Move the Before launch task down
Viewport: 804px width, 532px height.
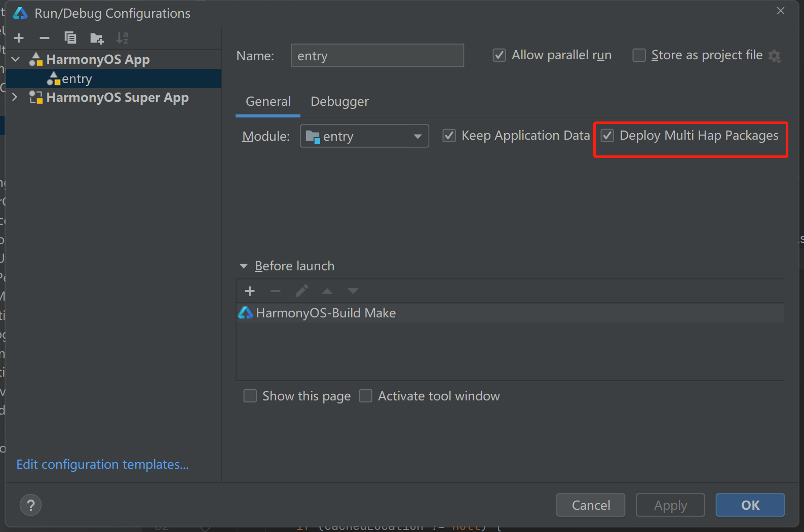(353, 291)
